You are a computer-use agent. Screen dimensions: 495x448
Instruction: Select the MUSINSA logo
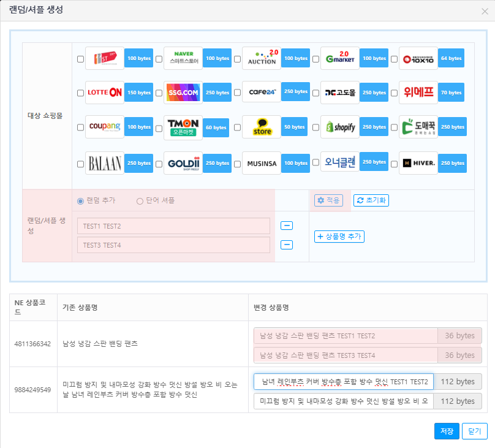[x=262, y=163]
